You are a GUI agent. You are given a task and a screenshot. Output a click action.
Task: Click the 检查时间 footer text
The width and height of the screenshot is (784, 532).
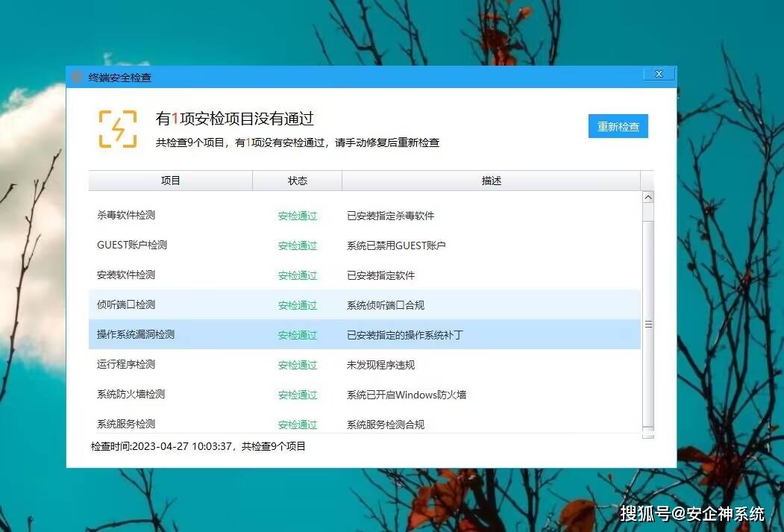pos(198,446)
